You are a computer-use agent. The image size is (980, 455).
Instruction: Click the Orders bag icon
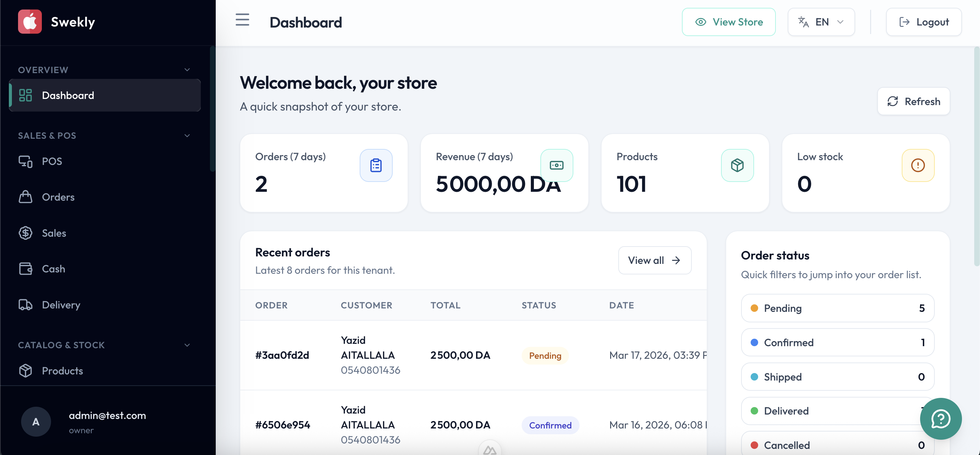[25, 197]
